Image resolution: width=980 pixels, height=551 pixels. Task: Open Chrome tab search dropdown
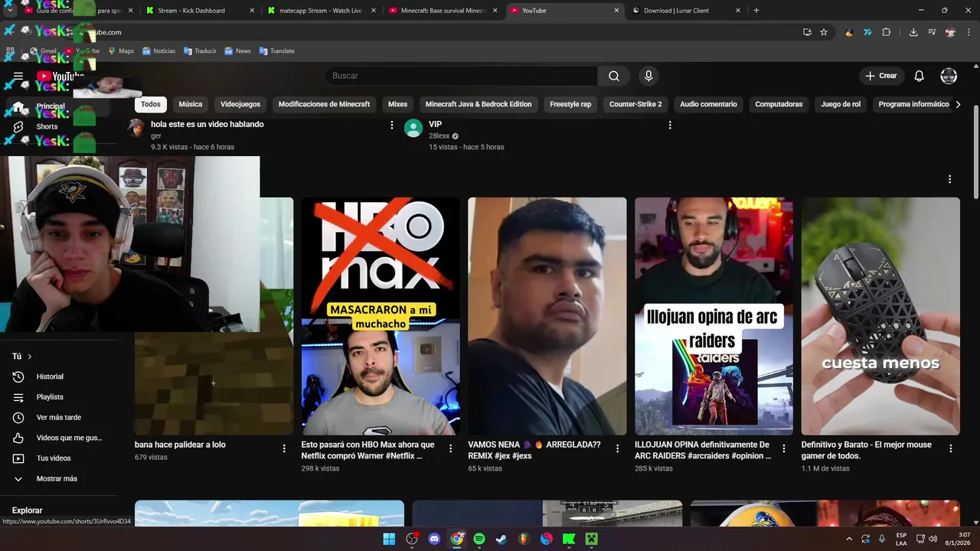coord(9,11)
